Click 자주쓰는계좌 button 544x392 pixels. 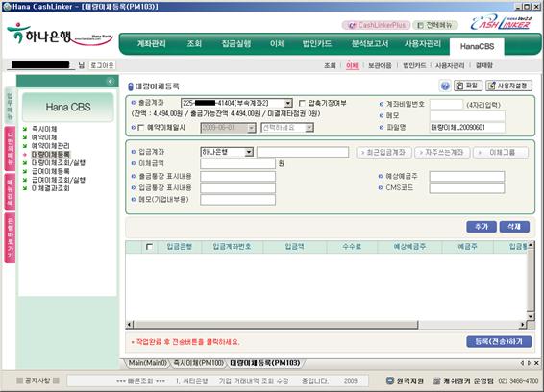[x=442, y=153]
